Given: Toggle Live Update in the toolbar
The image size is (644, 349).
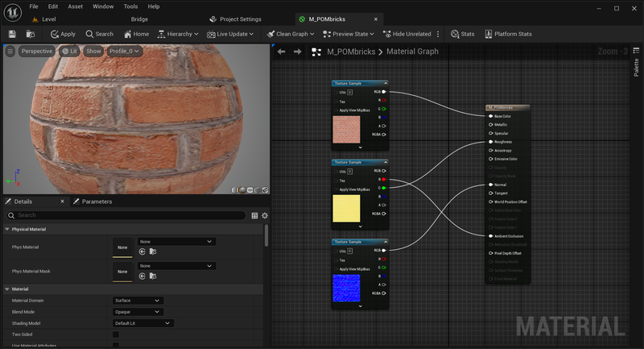Looking at the screenshot, I should click(230, 34).
